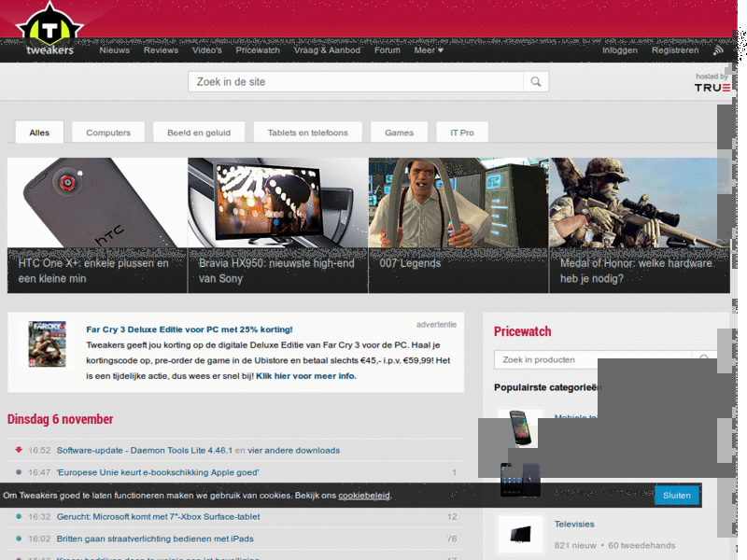Image resolution: width=747 pixels, height=560 pixels.
Task: Open the Pricewatch menu item
Action: (258, 50)
